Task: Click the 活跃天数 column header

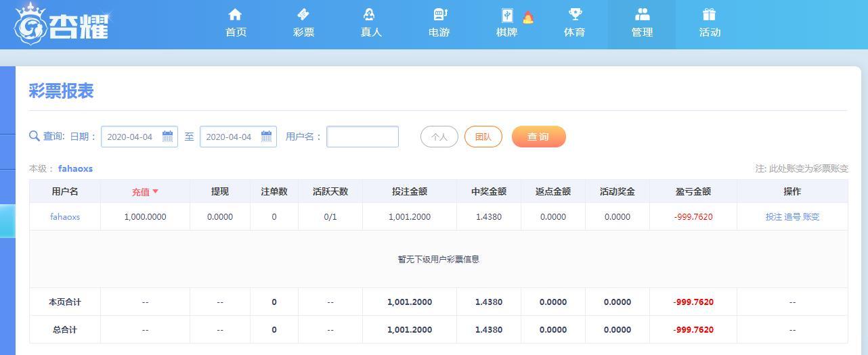Action: [x=330, y=191]
